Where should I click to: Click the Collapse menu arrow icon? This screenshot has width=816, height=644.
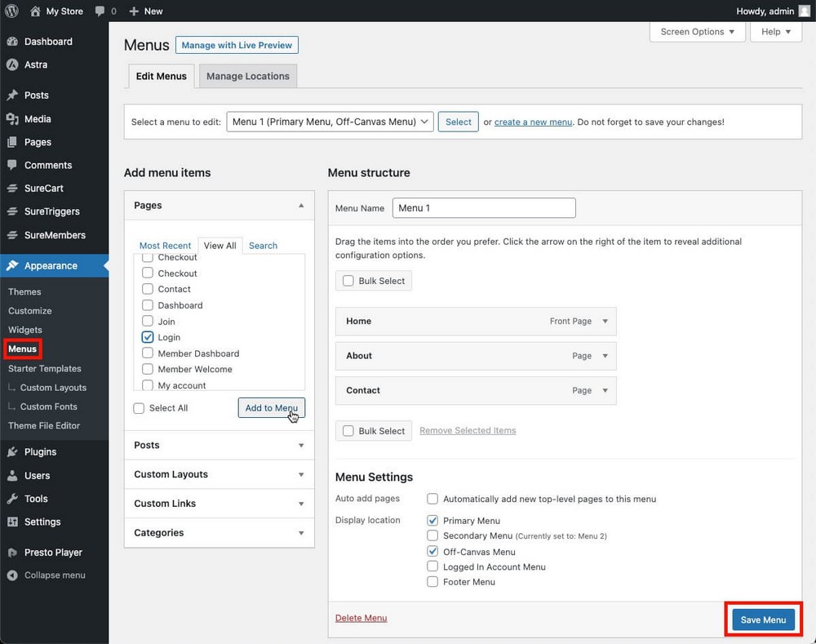(x=12, y=575)
